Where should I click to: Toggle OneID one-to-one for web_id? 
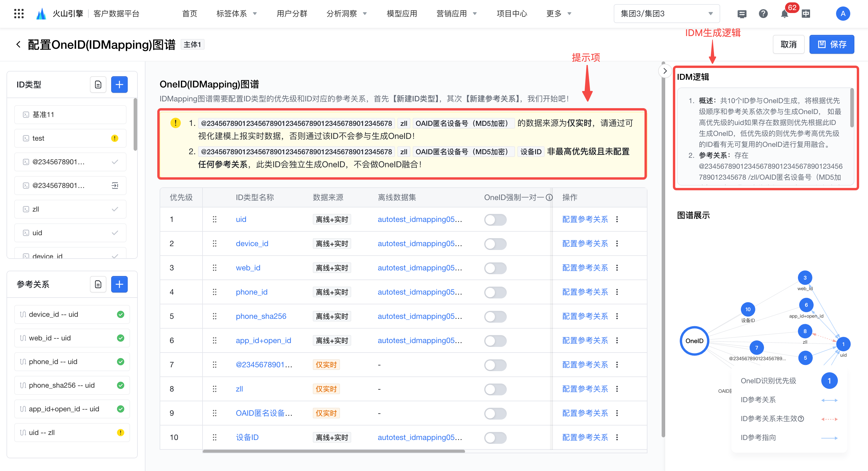coord(495,268)
